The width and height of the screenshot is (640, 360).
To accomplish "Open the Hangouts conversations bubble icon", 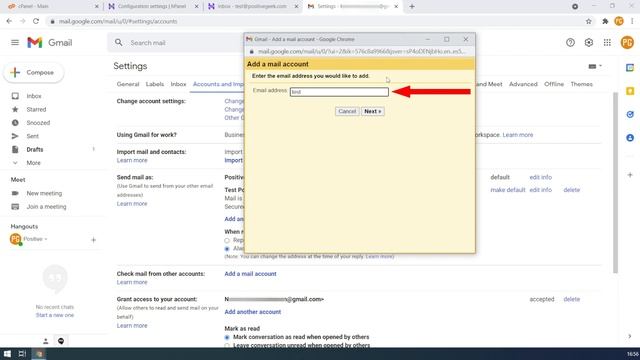I will point(61,341).
